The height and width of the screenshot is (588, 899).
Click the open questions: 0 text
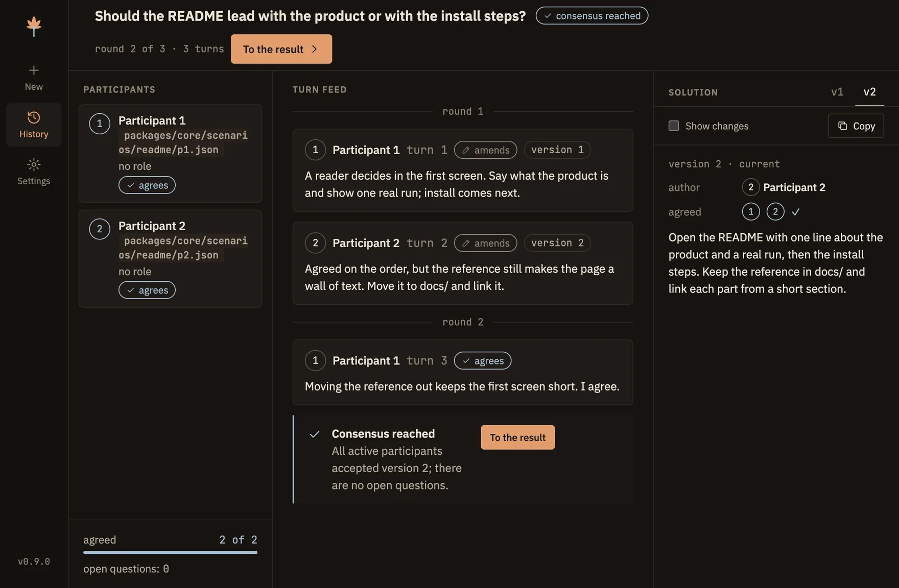pos(126,569)
